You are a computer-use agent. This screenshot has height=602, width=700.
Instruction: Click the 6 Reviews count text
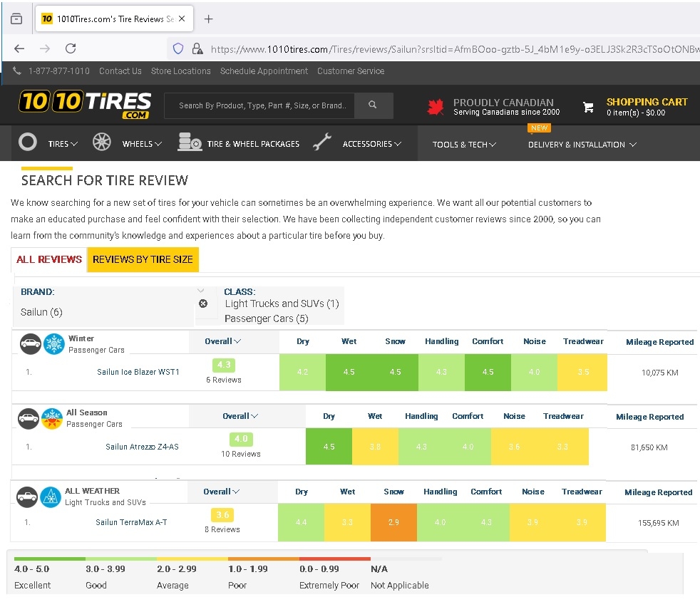point(224,380)
